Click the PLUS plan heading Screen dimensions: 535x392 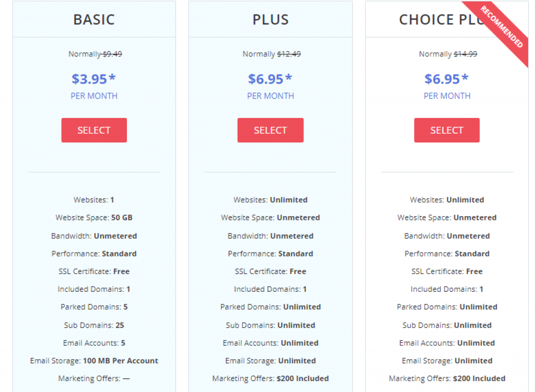tap(271, 19)
